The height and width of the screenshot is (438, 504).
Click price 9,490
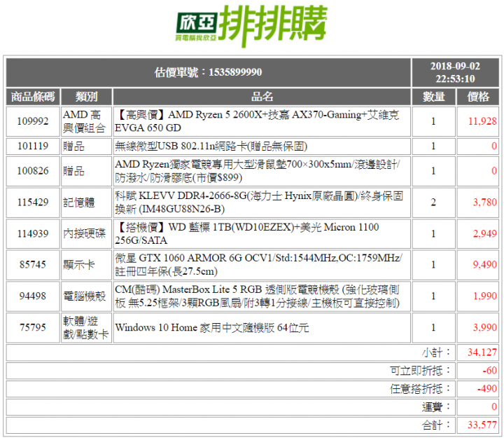(484, 264)
